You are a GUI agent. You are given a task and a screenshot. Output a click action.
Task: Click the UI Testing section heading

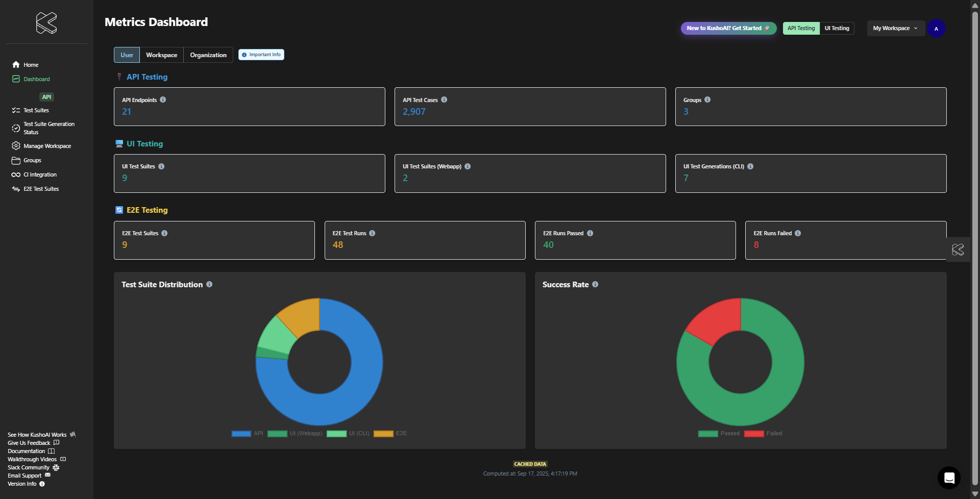(x=145, y=144)
